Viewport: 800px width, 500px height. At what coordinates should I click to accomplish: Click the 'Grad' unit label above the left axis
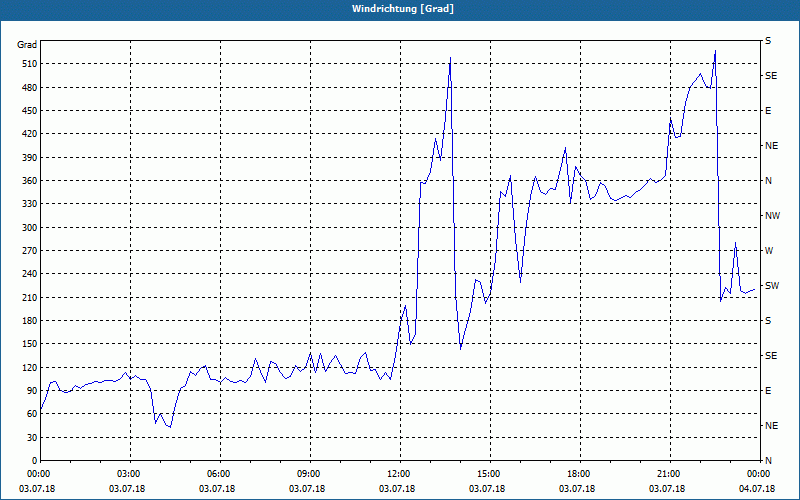(27, 45)
